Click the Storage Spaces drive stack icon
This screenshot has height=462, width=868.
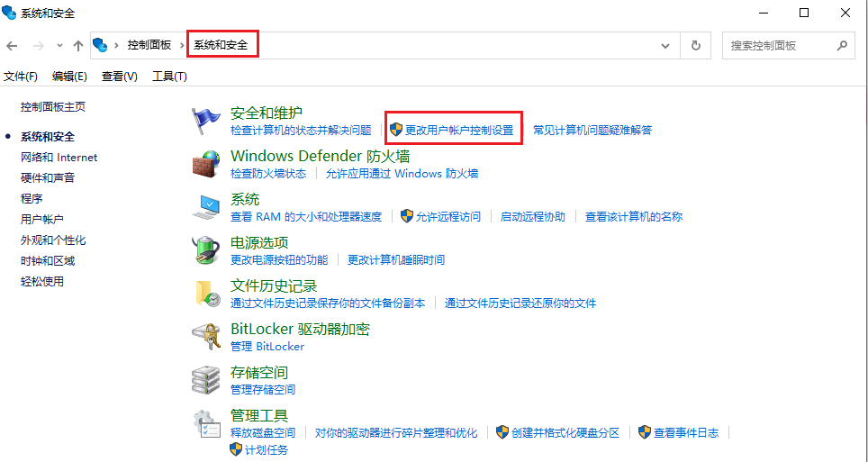206,379
